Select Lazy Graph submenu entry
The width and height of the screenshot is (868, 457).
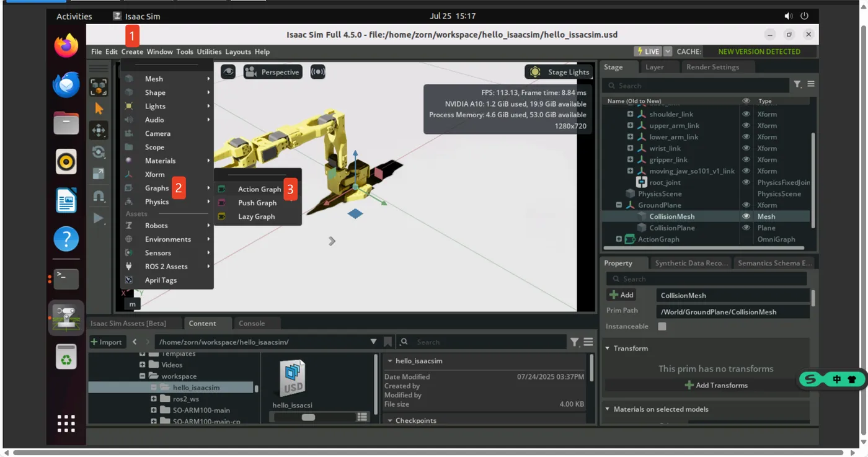coord(258,216)
